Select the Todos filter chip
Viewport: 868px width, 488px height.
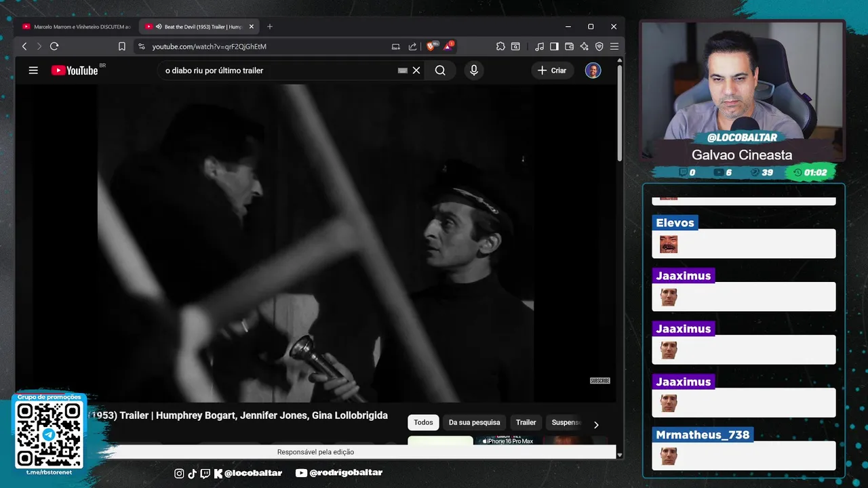(x=423, y=422)
